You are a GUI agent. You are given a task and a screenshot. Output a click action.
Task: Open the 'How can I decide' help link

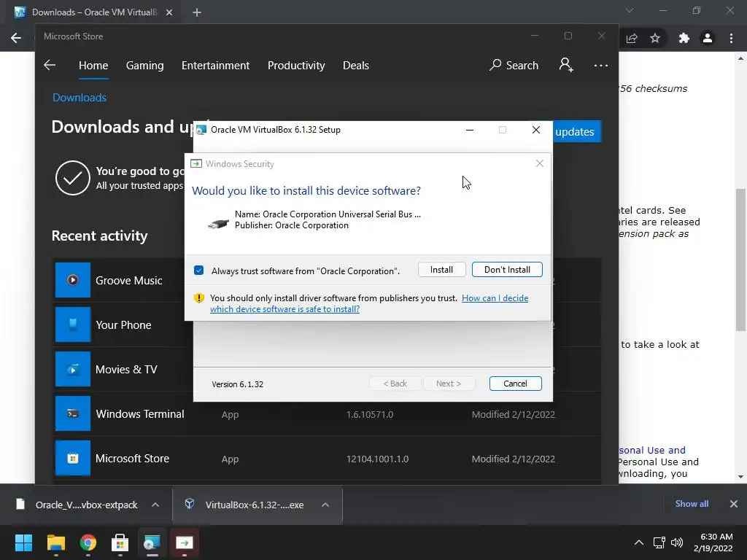click(369, 303)
